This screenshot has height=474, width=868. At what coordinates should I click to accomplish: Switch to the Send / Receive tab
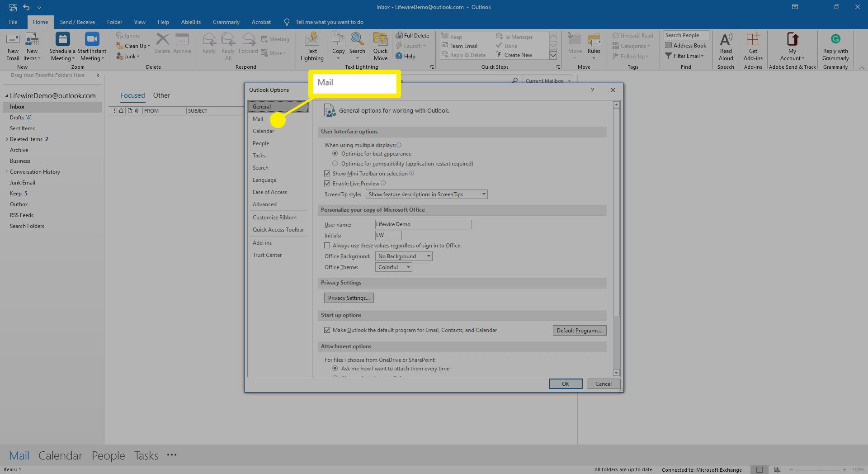coord(77,22)
